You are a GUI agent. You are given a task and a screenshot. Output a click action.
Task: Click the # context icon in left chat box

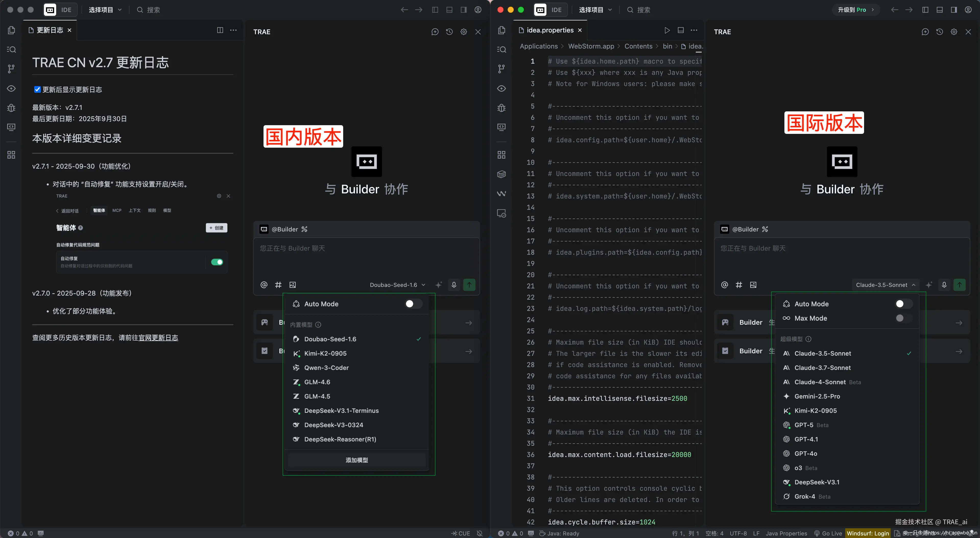coord(278,285)
